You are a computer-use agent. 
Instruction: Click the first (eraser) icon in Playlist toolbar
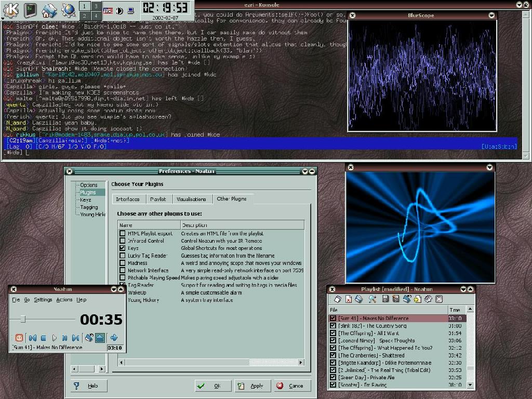[x=338, y=299]
